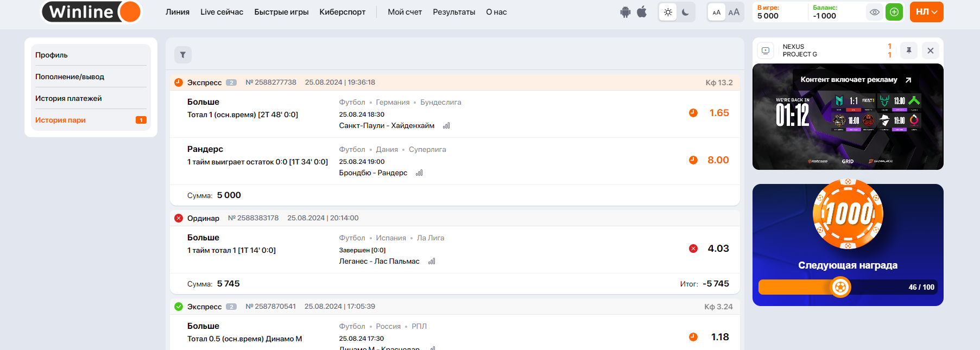Open Пополнение/вывод in the sidebar

pos(69,77)
